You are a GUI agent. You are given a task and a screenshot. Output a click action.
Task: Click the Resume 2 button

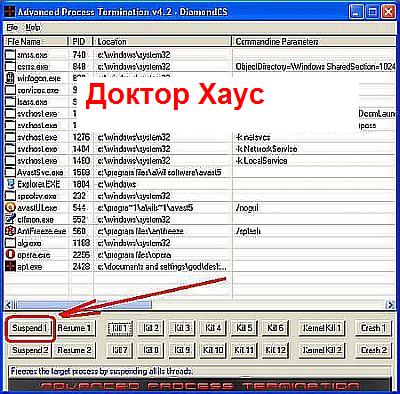click(x=74, y=350)
